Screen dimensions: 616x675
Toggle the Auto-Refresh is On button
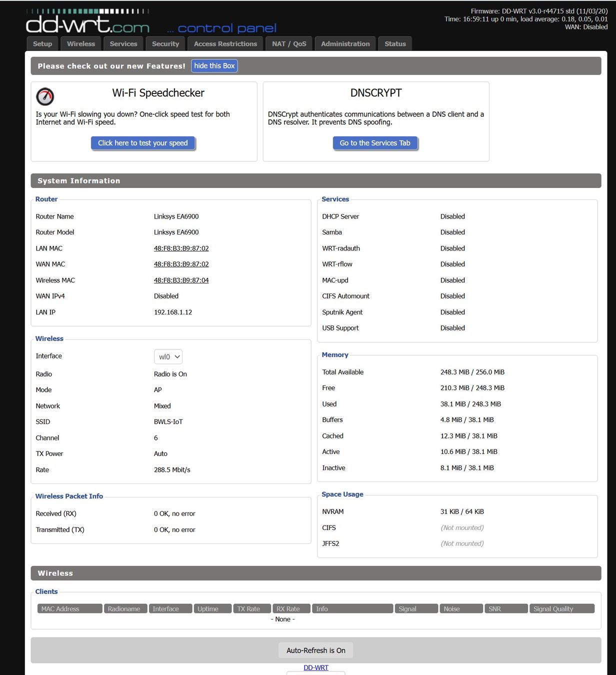pos(316,650)
